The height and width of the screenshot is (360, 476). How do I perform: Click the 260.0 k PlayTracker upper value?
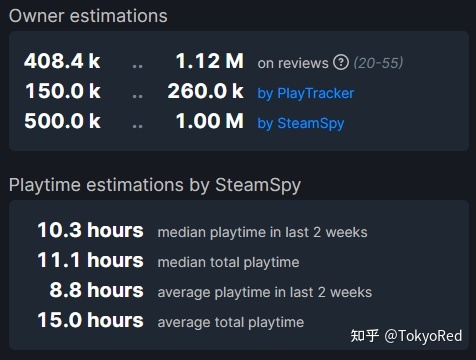click(206, 91)
